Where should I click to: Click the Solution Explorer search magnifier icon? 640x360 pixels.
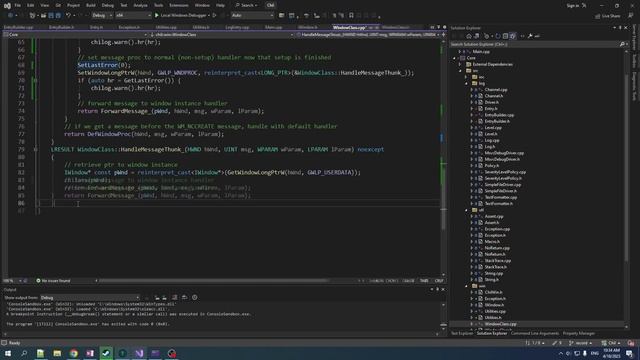pyautogui.click(x=622, y=44)
